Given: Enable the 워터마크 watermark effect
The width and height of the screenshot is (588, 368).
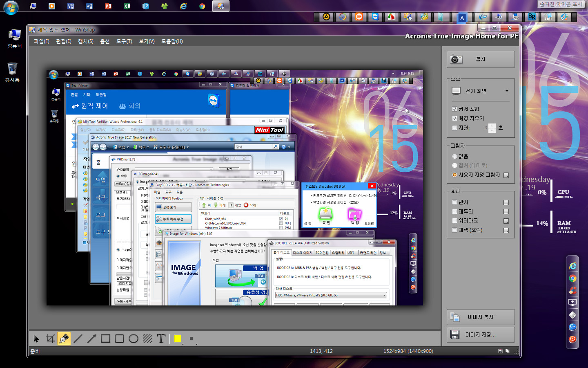Looking at the screenshot, I should click(454, 220).
